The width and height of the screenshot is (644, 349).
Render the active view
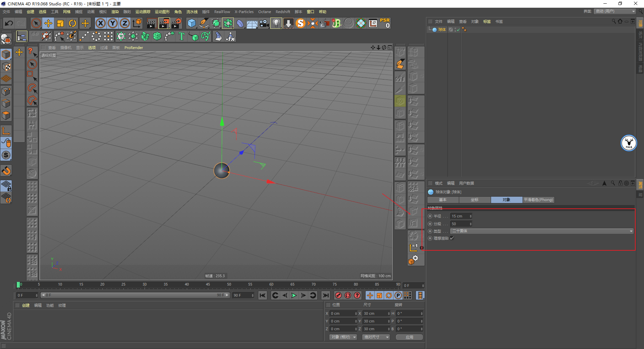coord(152,23)
